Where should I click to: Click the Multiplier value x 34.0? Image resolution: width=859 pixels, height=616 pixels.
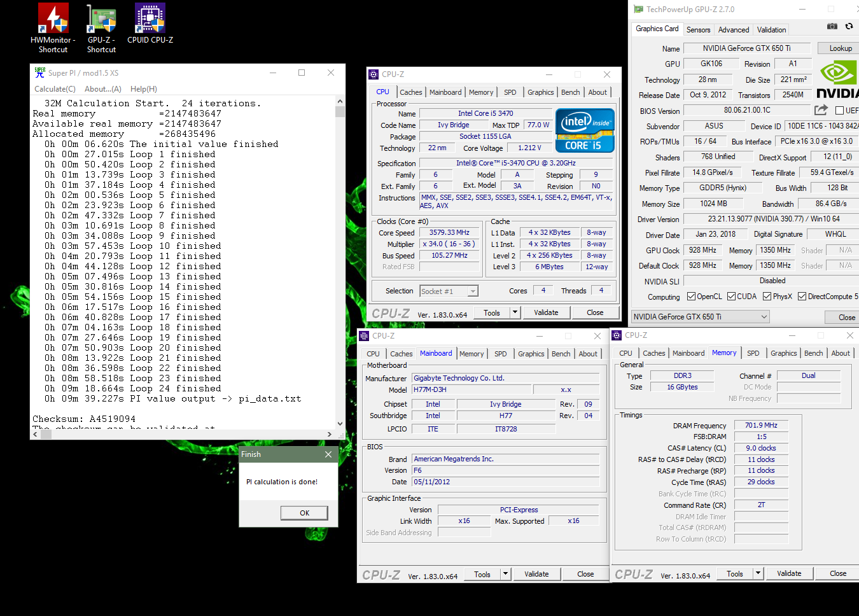coord(449,244)
